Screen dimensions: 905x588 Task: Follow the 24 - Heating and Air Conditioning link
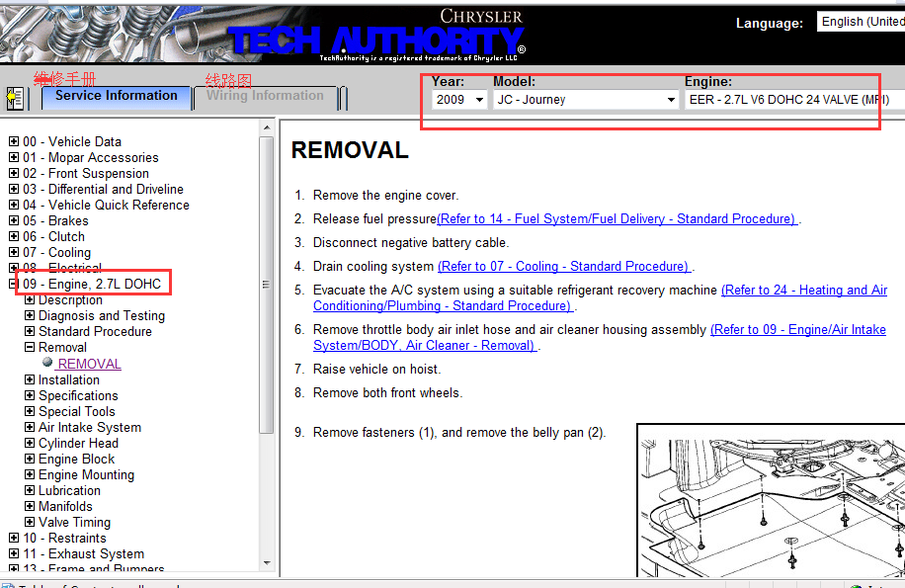point(601,297)
